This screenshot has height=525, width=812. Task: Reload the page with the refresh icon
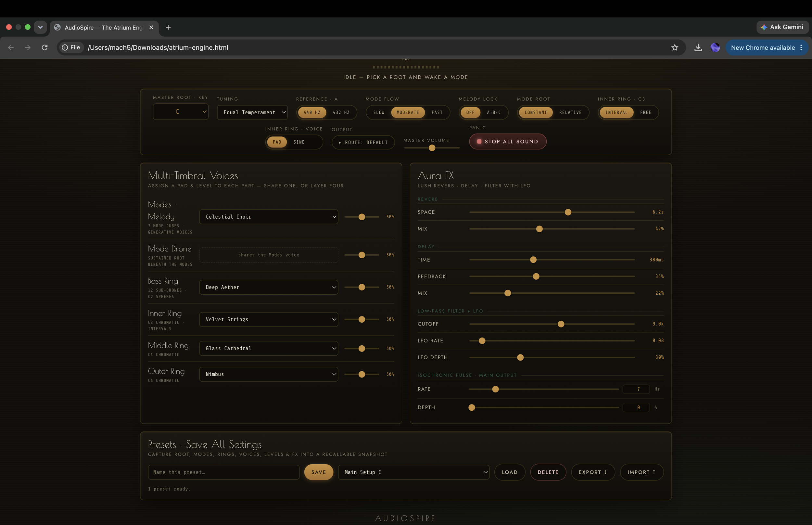(44, 47)
